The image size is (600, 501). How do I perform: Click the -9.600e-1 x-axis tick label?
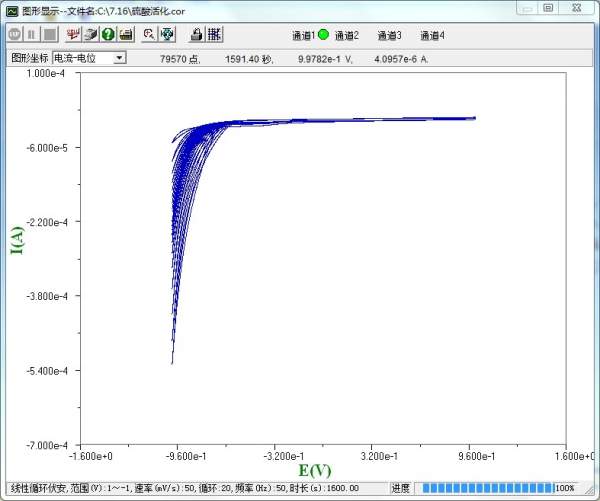click(186, 456)
